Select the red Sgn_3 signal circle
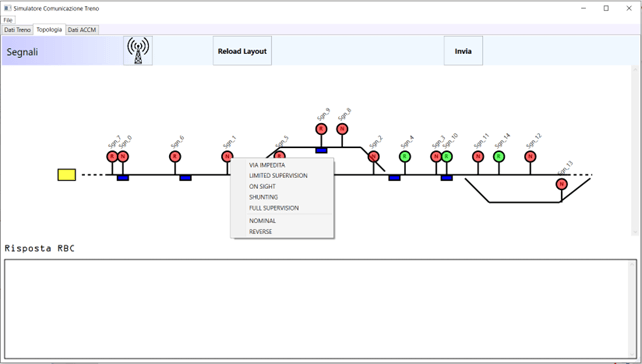Viewport: 642px width, 364px height. tap(436, 156)
